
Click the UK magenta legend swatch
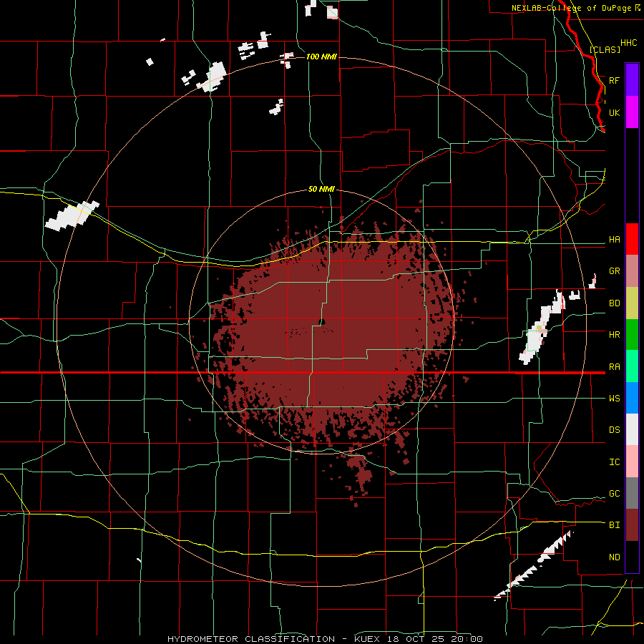click(632, 112)
